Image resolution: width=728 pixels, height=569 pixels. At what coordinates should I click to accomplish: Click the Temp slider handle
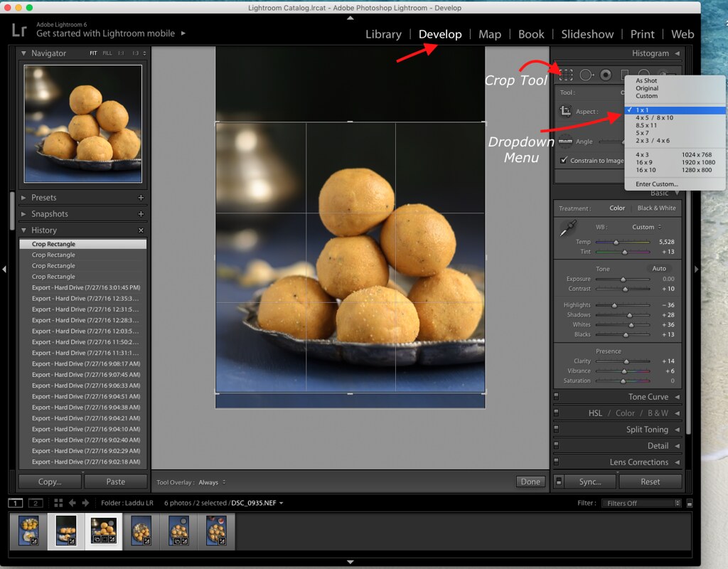coord(616,243)
